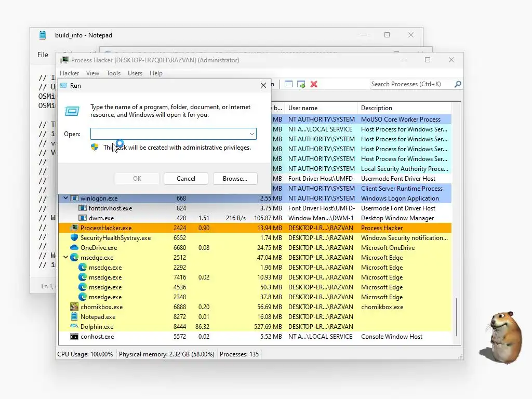Click the fontdrvhost.exe icon under winlogon
The image size is (532, 399).
point(83,208)
